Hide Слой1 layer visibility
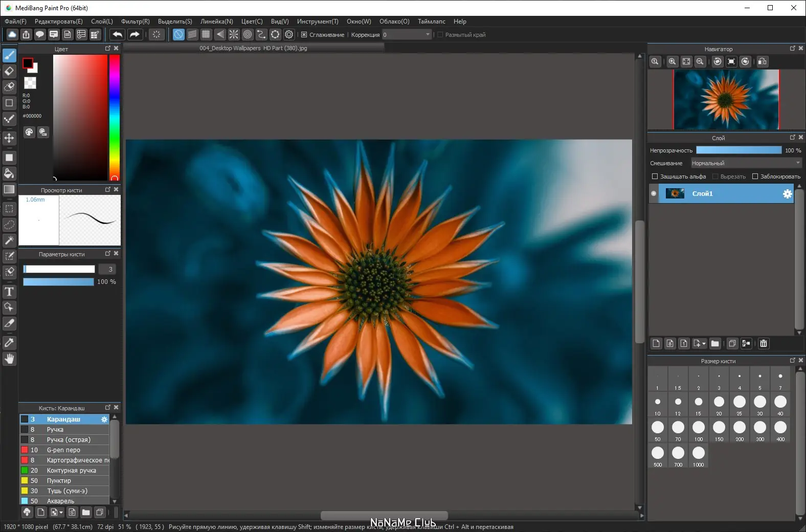Viewport: 806px width, 532px height. pyautogui.click(x=654, y=194)
